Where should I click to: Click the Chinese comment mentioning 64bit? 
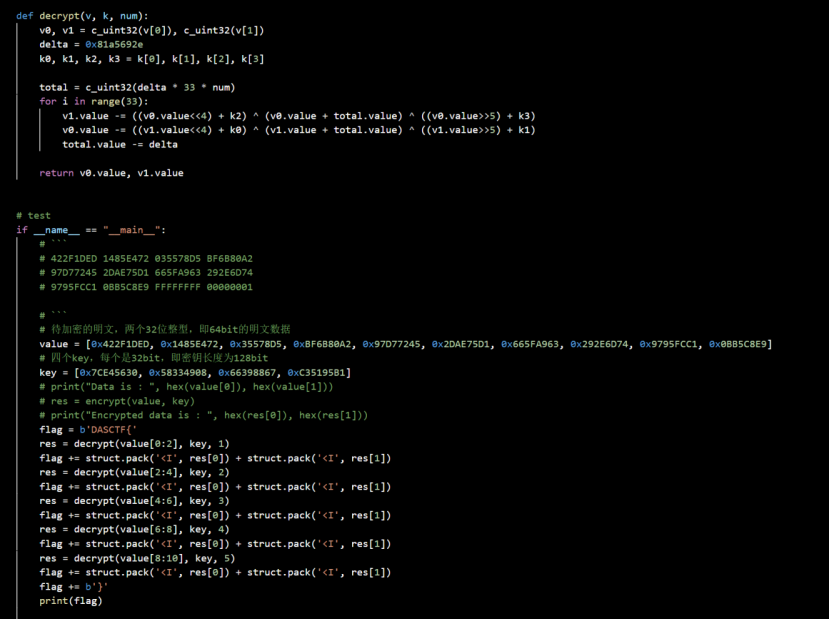(x=165, y=329)
